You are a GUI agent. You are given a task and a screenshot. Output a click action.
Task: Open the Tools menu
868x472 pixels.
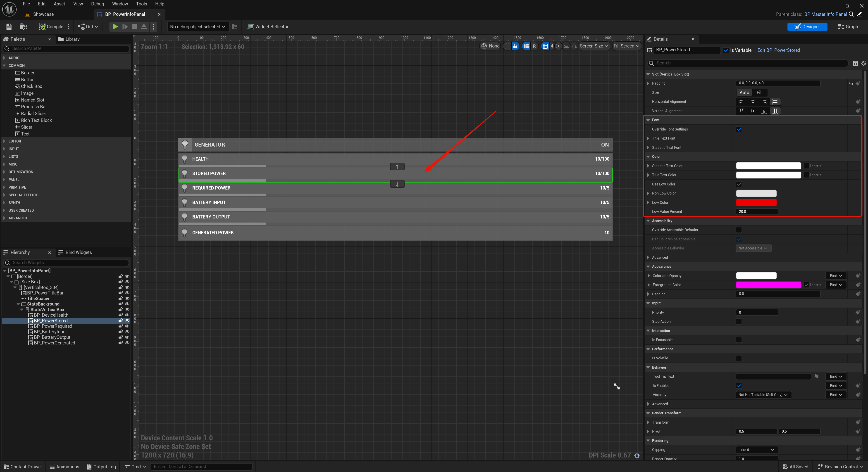[x=141, y=4]
